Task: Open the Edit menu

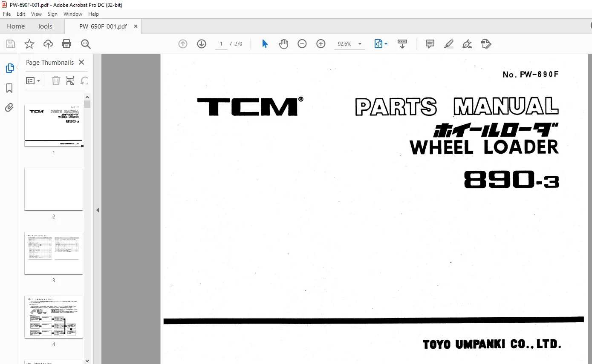Action: [x=21, y=14]
